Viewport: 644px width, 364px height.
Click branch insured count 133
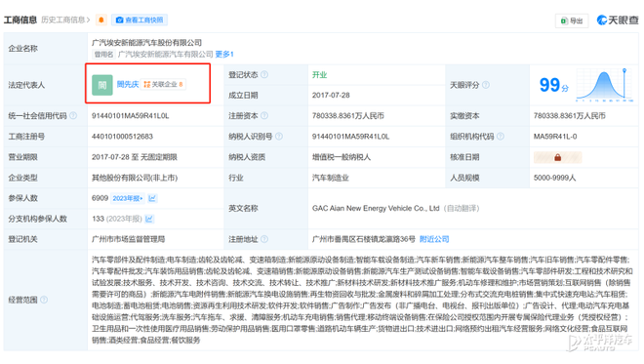pyautogui.click(x=98, y=219)
